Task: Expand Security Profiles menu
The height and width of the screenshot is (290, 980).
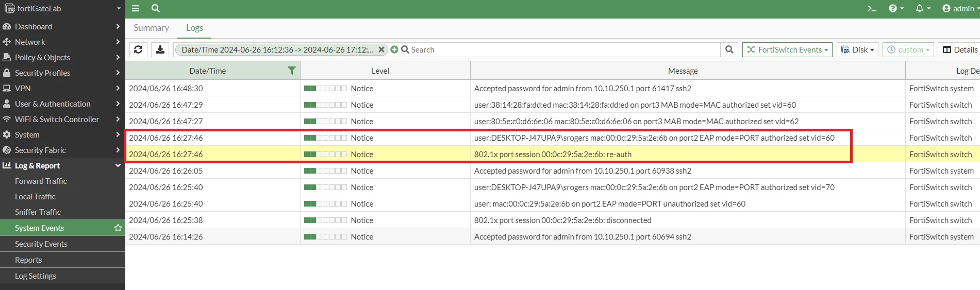Action: click(x=62, y=73)
